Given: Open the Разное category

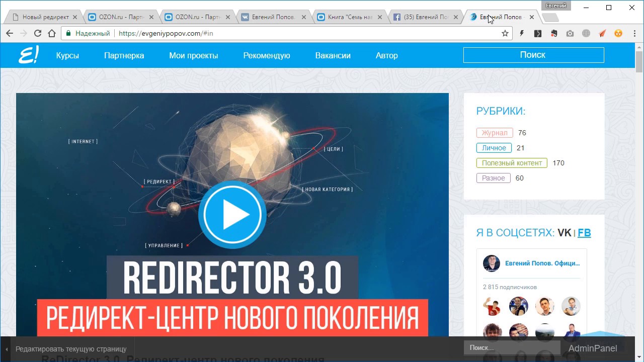Looking at the screenshot, I should [494, 178].
